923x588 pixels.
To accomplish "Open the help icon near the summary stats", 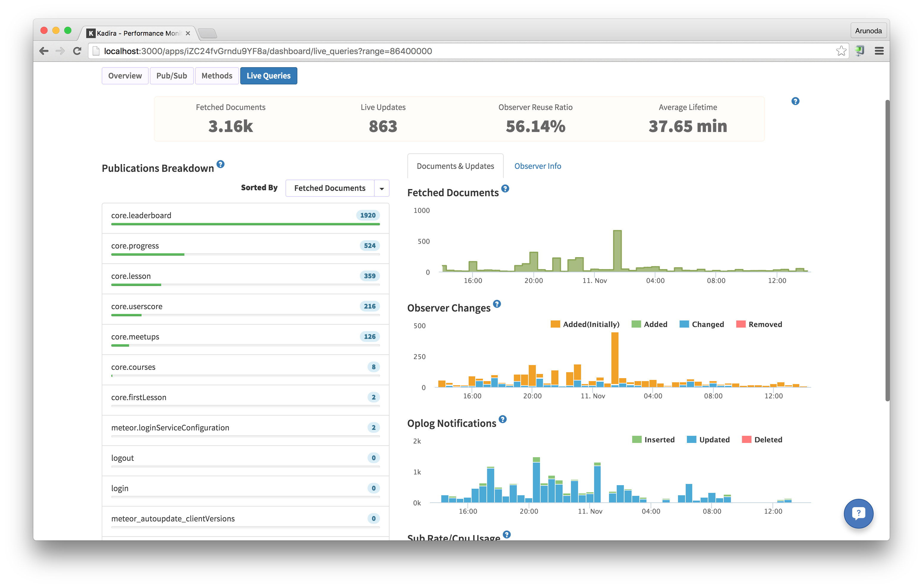I will point(795,101).
